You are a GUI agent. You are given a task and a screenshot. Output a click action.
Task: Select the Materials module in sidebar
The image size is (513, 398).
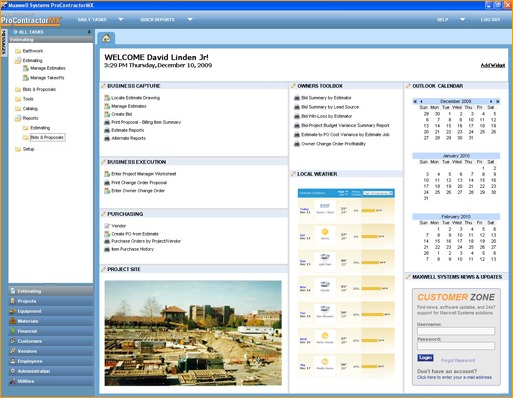(51, 321)
